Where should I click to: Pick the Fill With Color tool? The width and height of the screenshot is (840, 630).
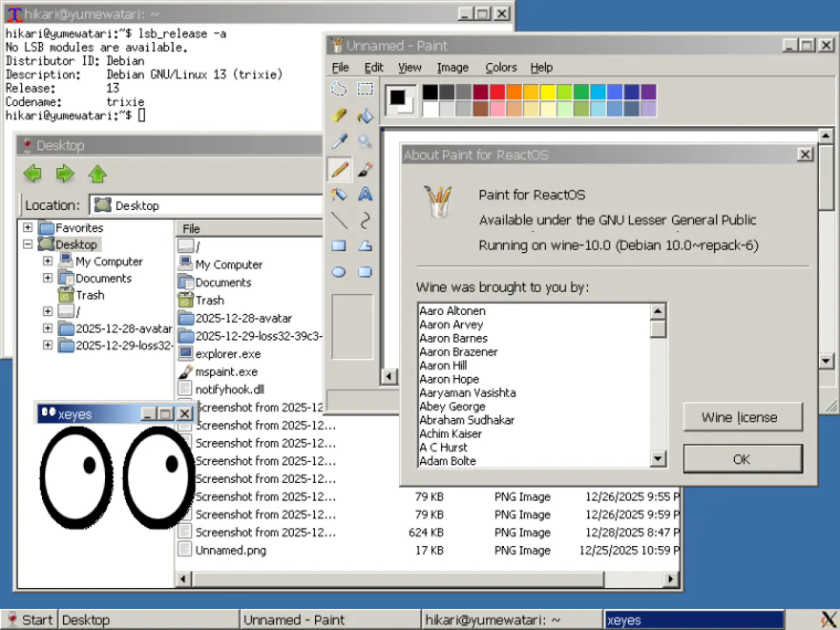pyautogui.click(x=365, y=115)
